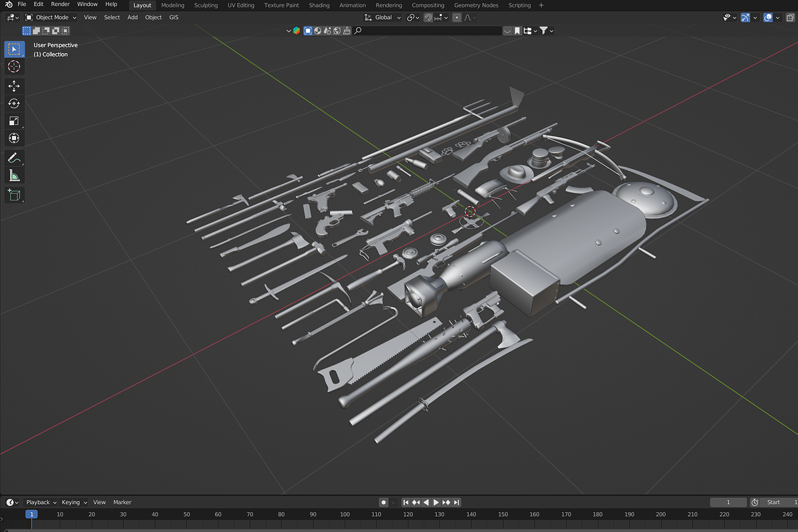Set selection mode to intersect
This screenshot has width=798, height=532.
(x=65, y=31)
